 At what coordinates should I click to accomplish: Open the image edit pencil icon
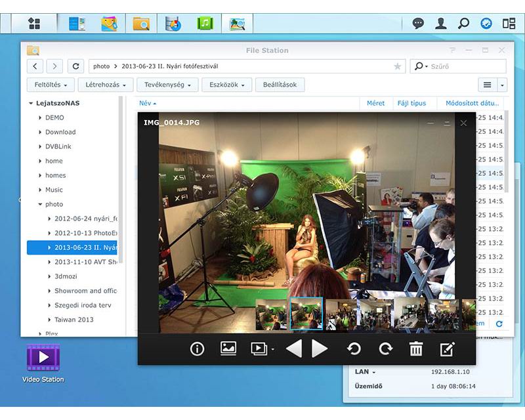pos(448,349)
